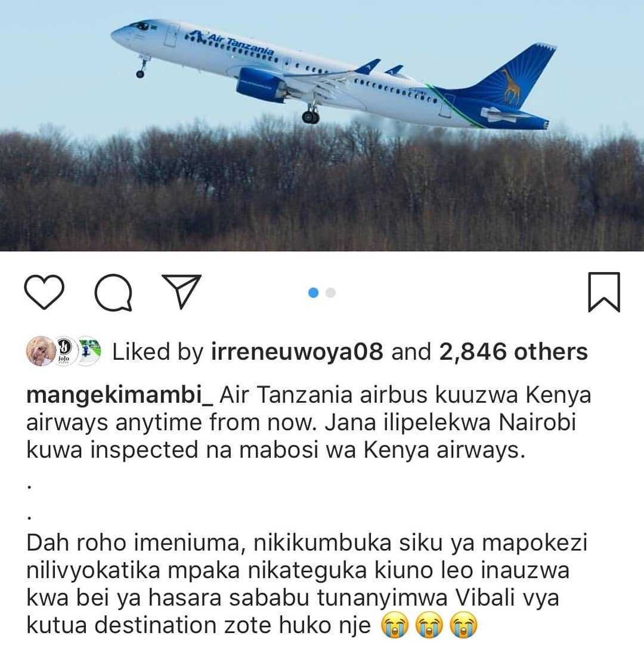Open irreneuwoya08 profile from likes

click(297, 352)
